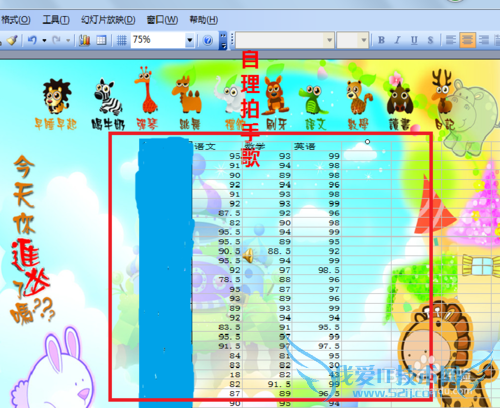Viewport: 500px width, 408px height.
Task: Select the giraffe picture above 弹琴
Action: (147, 90)
